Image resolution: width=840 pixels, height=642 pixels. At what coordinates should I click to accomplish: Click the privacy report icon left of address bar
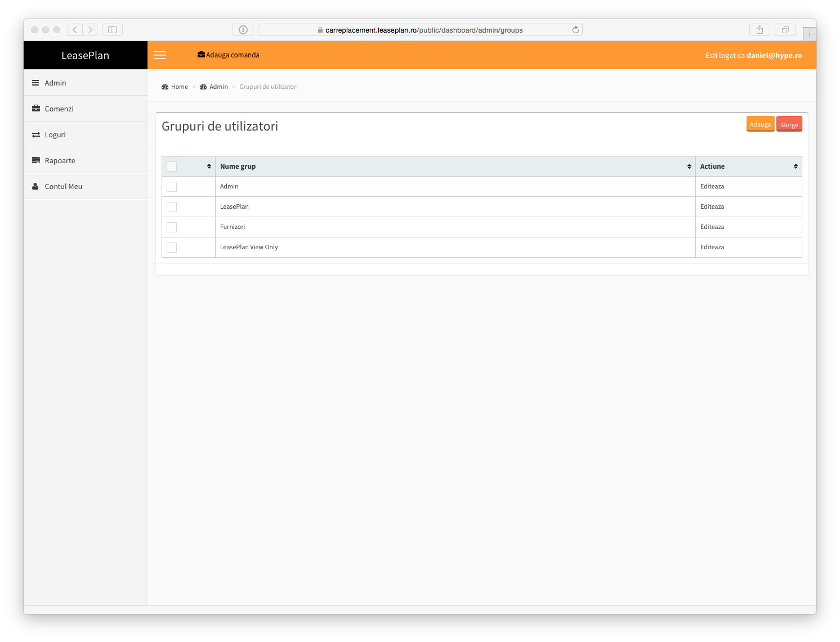[243, 30]
